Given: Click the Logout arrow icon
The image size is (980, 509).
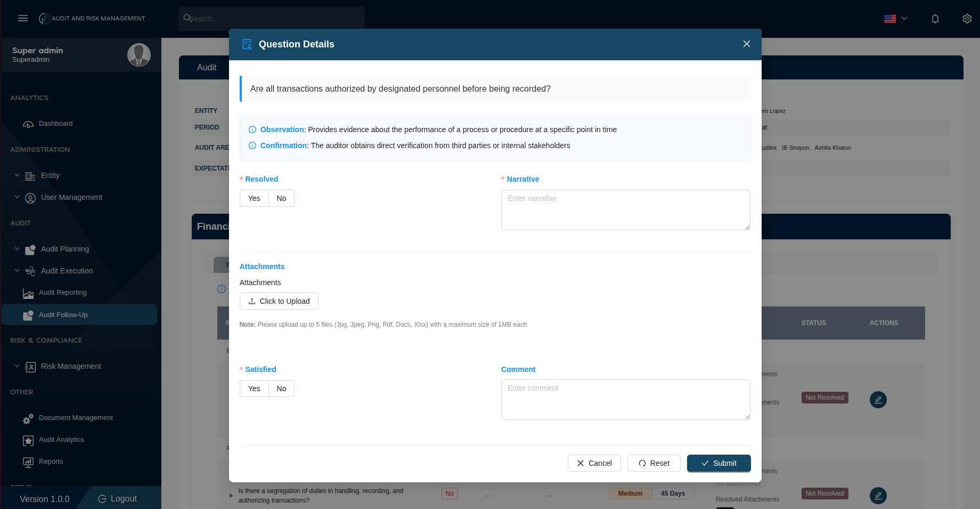Looking at the screenshot, I should [x=102, y=499].
